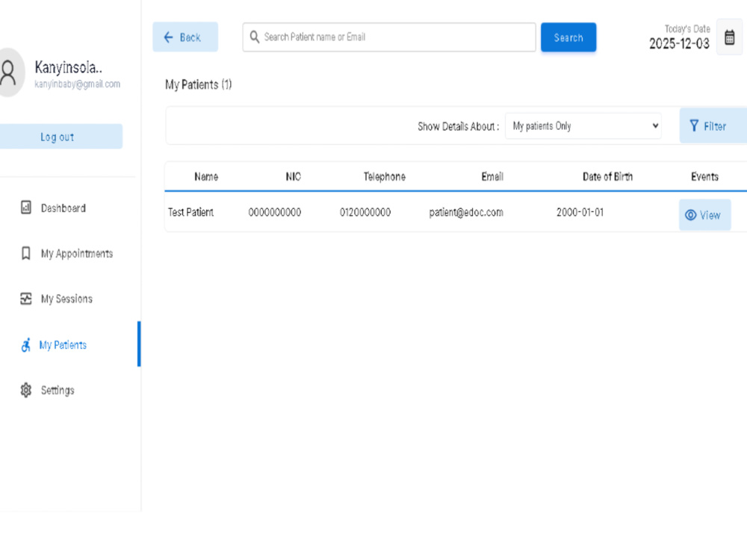
Task: Click the NIC column header
Action: pyautogui.click(x=294, y=177)
